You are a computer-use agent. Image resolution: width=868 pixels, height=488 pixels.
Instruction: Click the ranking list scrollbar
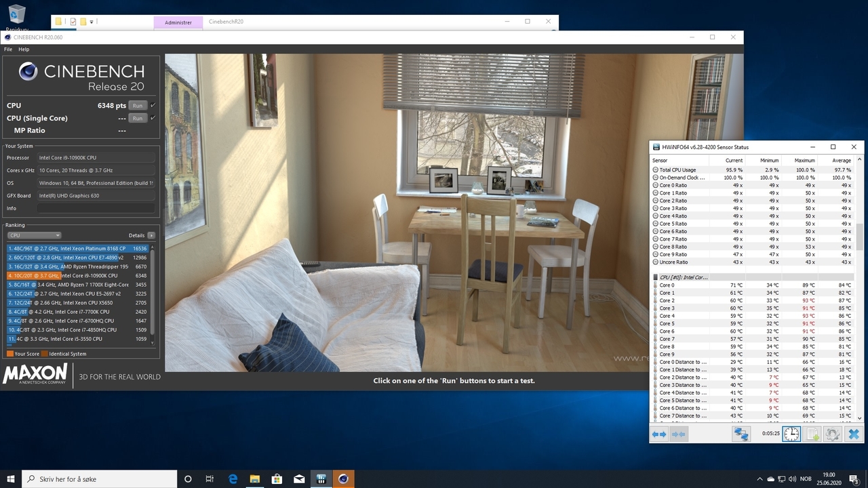153,293
